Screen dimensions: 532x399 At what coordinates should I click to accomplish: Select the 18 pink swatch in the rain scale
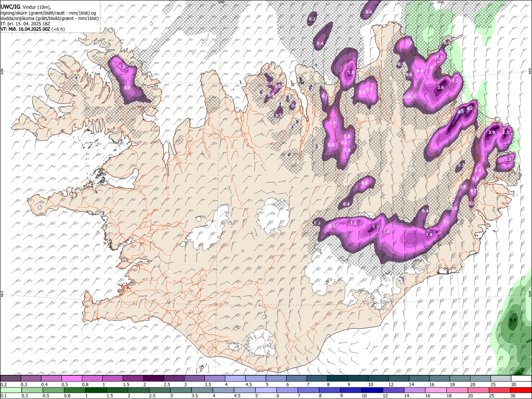[x=457, y=390]
